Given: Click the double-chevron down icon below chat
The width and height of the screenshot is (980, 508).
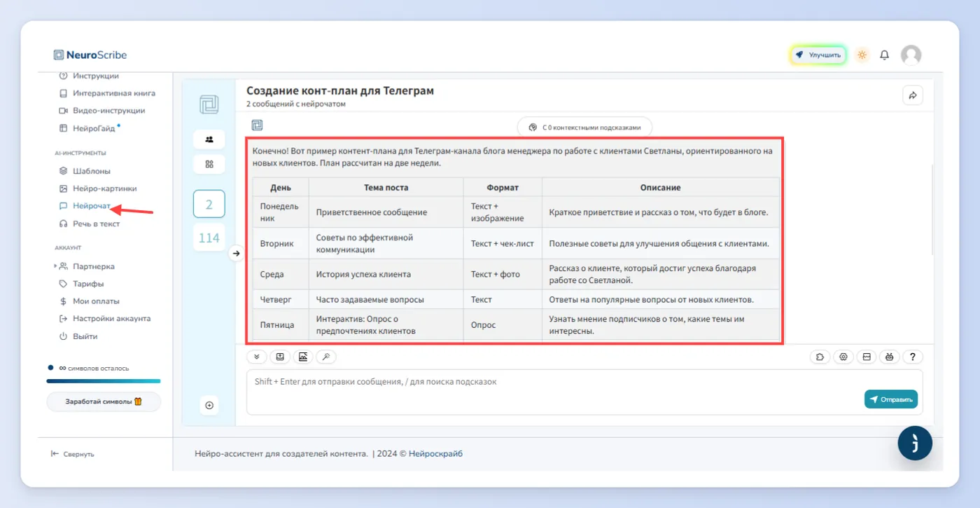Looking at the screenshot, I should pyautogui.click(x=256, y=357).
